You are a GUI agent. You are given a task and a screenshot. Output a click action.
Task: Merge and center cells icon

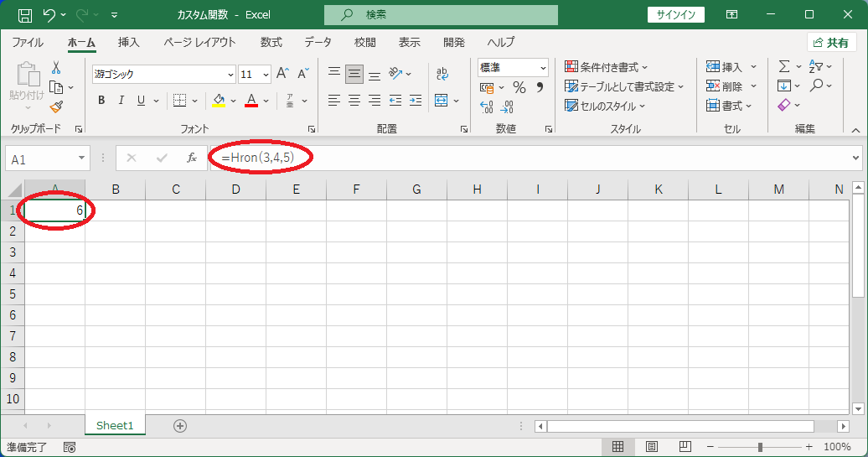pos(442,101)
